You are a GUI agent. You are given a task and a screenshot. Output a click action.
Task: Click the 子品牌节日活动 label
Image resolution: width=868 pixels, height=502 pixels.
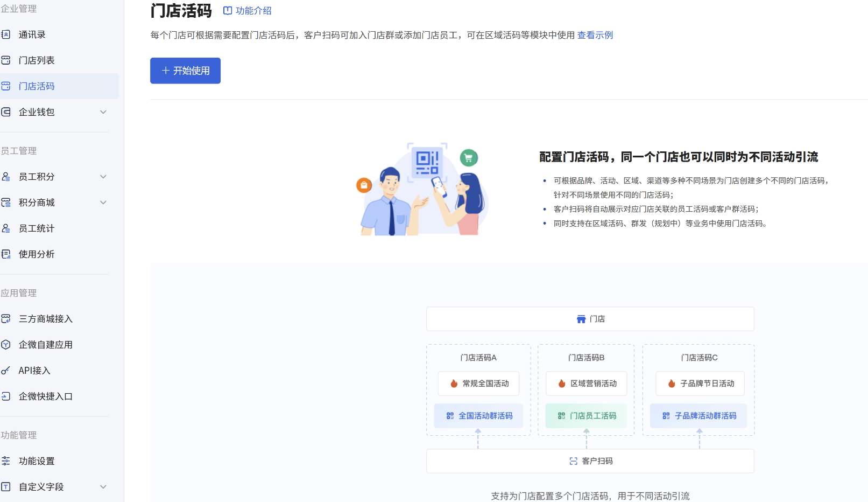click(700, 384)
